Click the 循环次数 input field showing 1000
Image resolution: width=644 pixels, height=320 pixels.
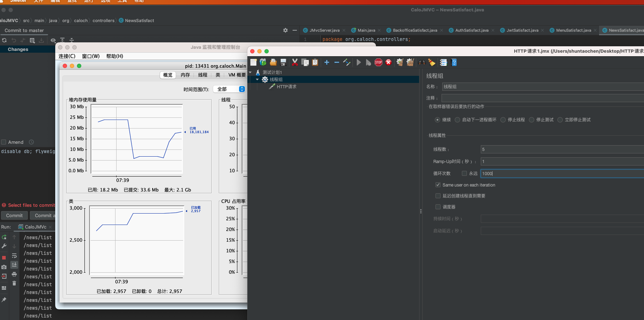562,173
